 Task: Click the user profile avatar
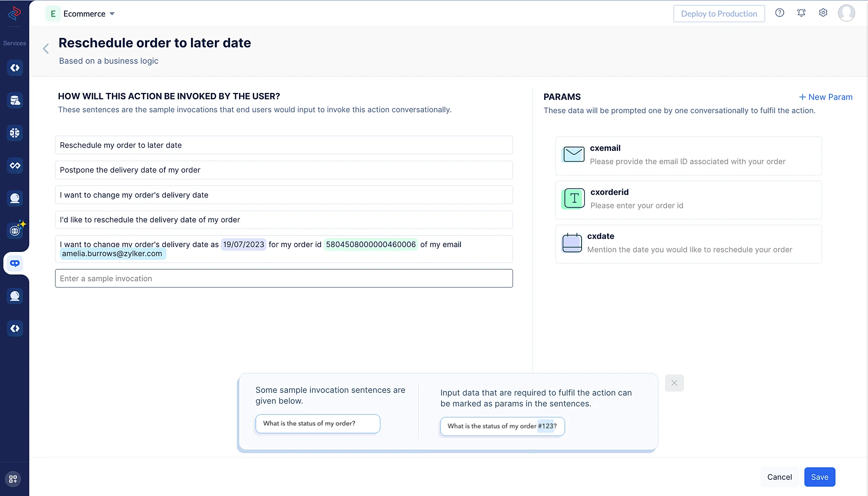[846, 13]
